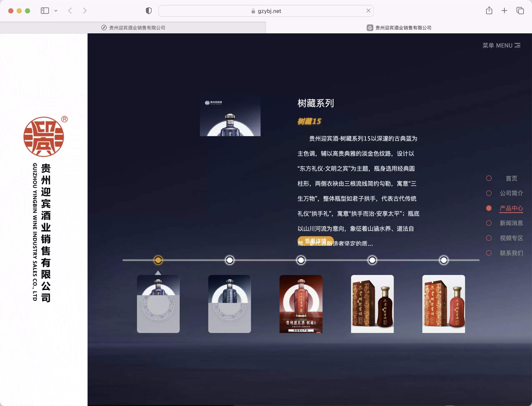This screenshot has height=406, width=532.
Task: Show the tab overview icon
Action: [520, 11]
